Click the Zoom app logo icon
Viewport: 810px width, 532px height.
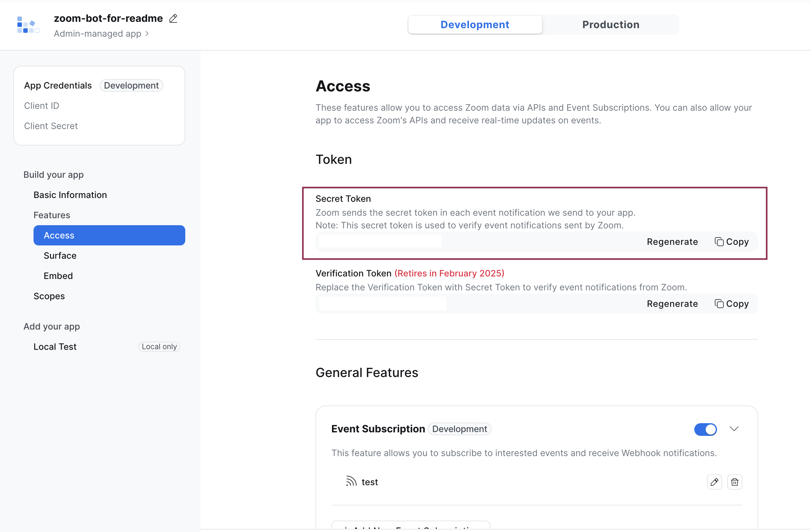click(x=28, y=25)
